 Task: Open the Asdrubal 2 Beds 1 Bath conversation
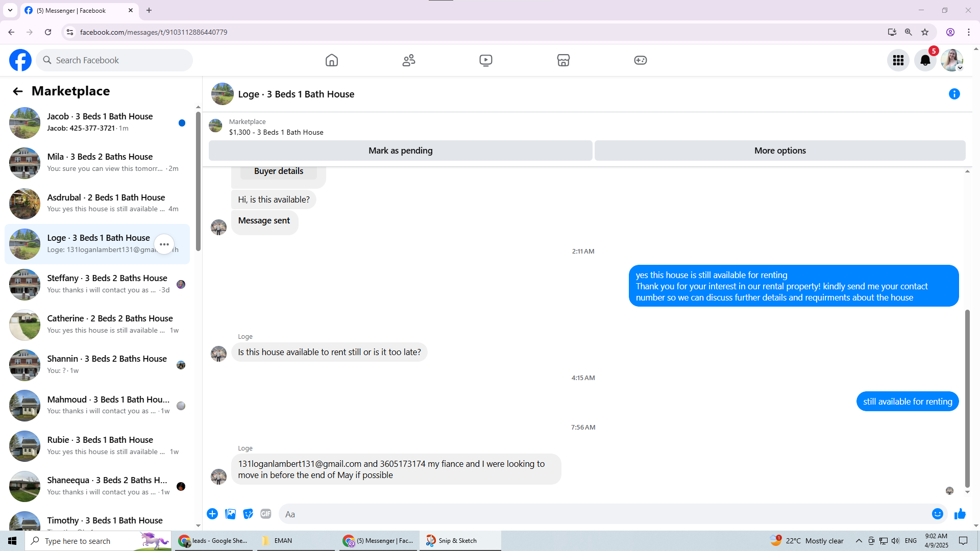coord(97,204)
